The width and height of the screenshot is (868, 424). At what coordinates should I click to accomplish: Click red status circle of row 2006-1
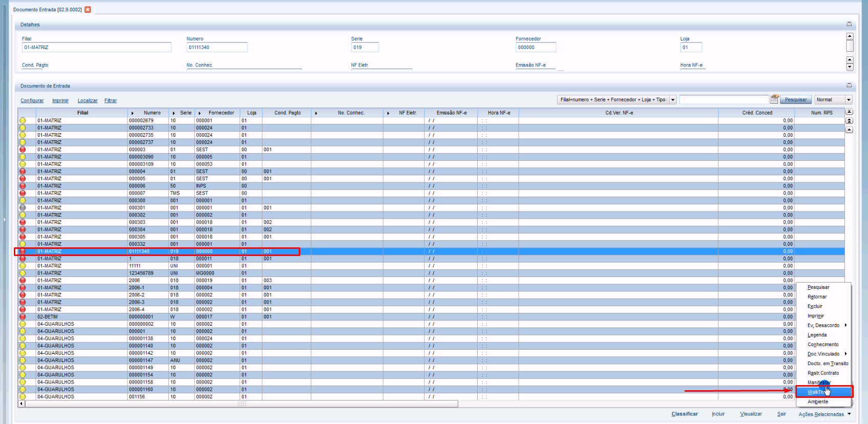tap(23, 288)
